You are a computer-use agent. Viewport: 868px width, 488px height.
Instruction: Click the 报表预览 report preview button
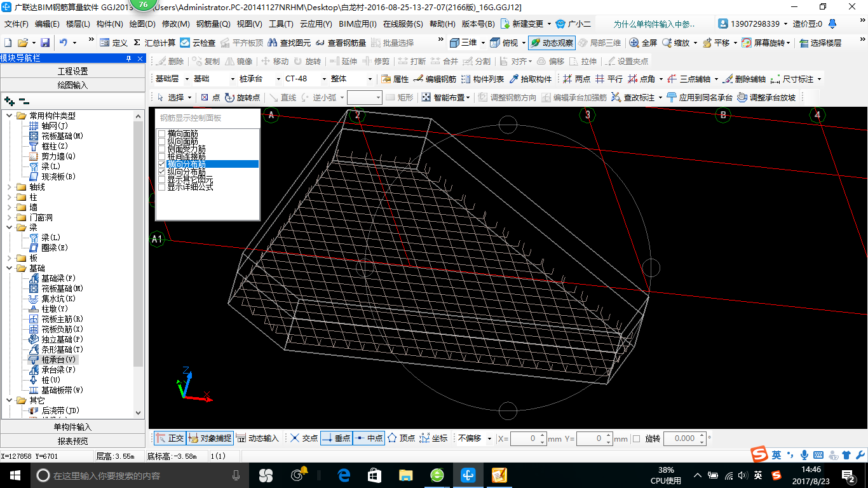[72, 441]
